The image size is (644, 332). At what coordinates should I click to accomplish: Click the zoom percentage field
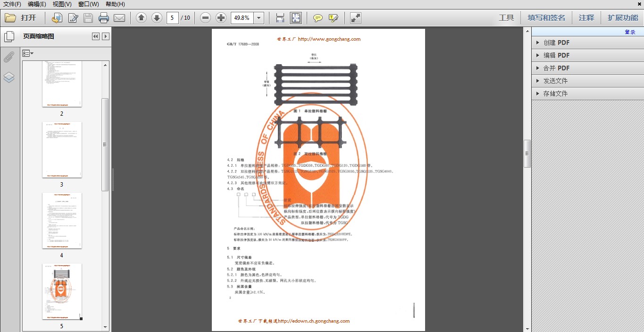[x=242, y=18]
